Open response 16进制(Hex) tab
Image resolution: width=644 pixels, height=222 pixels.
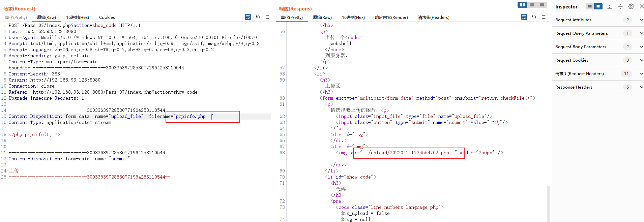pyautogui.click(x=353, y=17)
